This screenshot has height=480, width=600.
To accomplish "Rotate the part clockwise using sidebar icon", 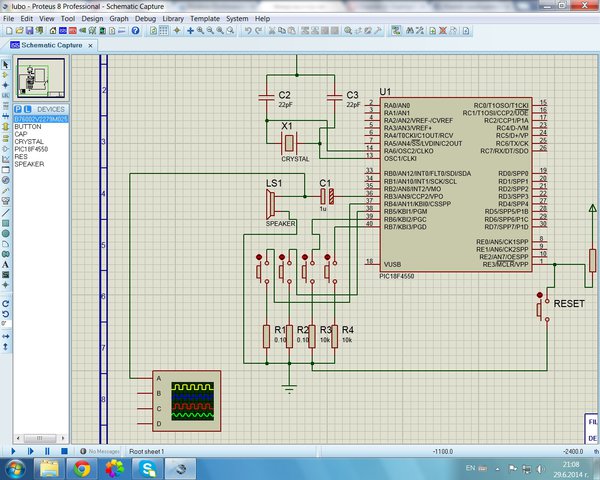I will 5,304.
